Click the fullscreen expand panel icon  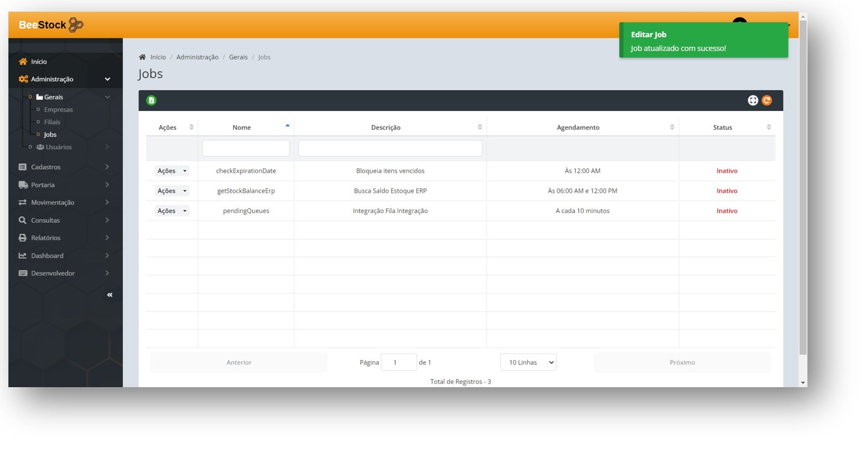pyautogui.click(x=753, y=100)
